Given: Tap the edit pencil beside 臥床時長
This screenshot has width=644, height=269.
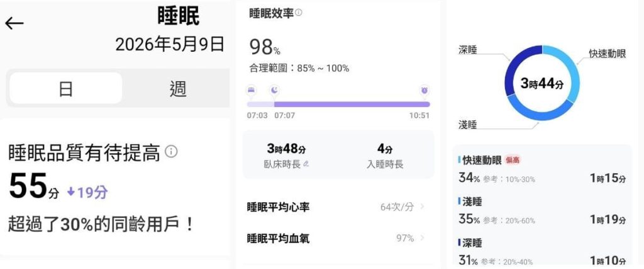Looking at the screenshot, I should 306,164.
